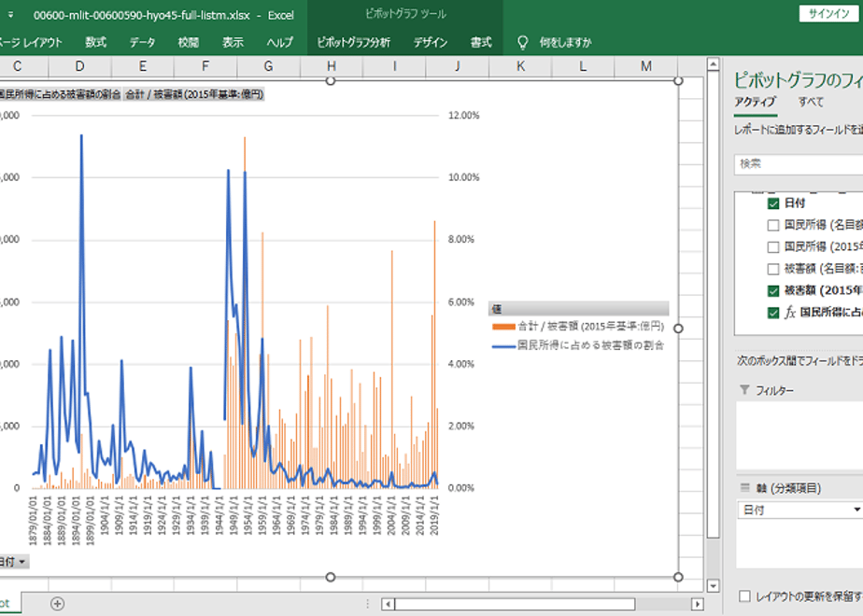
Task: Open the 校閲 ribbon tab
Action: click(189, 42)
